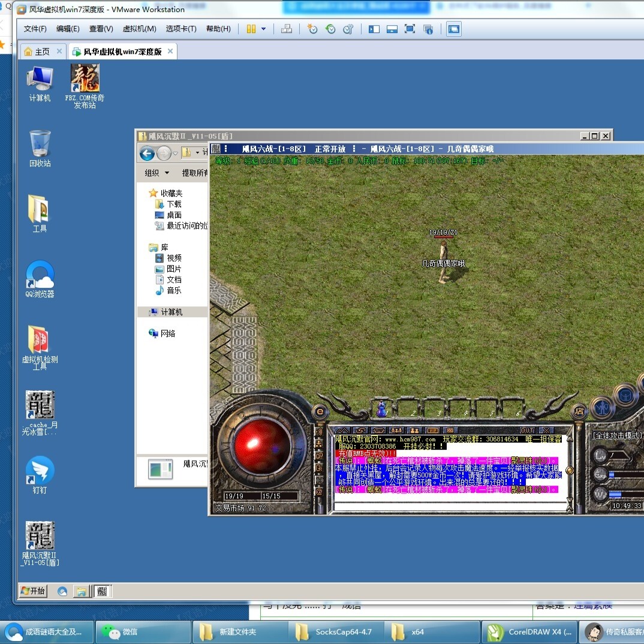This screenshot has width=644, height=644.
Task: Click the round 店 shop button in game
Action: 579,411
